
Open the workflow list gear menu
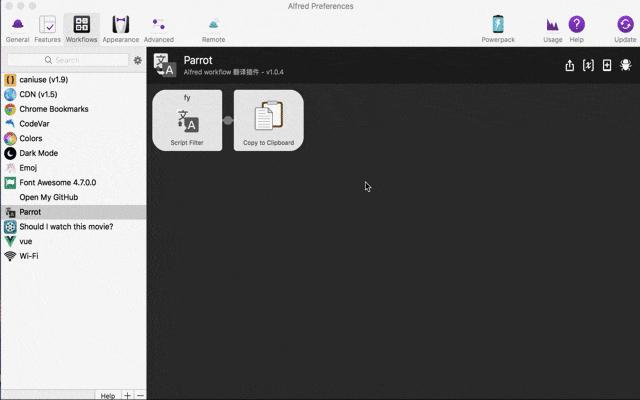tap(138, 60)
